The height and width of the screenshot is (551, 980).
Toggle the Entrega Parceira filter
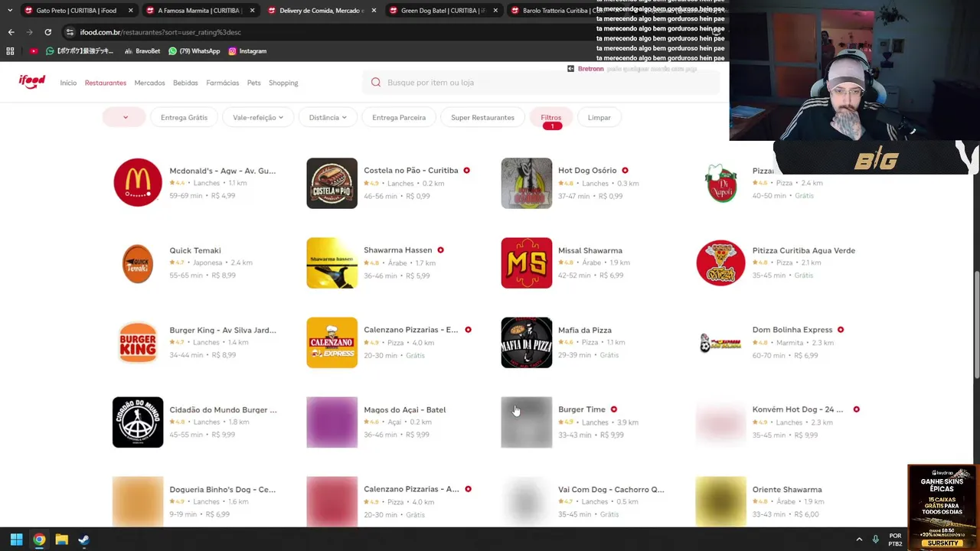399,117
